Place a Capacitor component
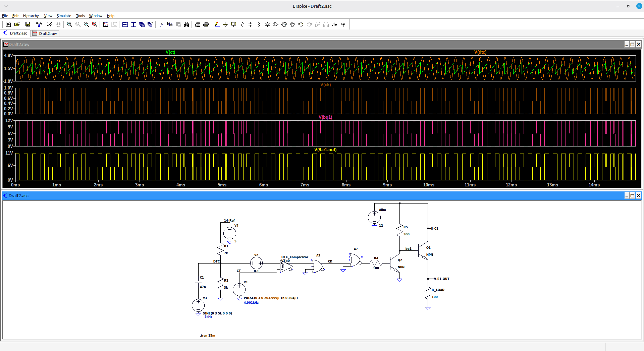644x351 pixels. pos(251,24)
